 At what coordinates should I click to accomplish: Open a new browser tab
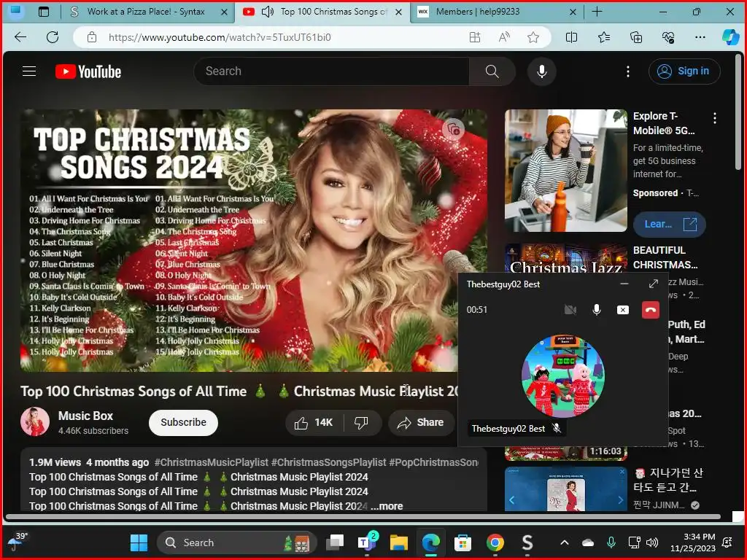tap(597, 12)
